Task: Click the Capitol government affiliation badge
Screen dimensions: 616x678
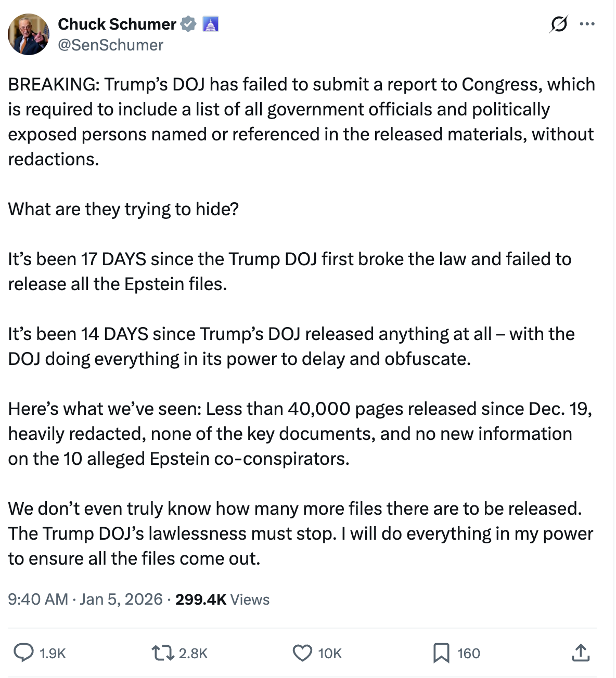Action: point(210,24)
